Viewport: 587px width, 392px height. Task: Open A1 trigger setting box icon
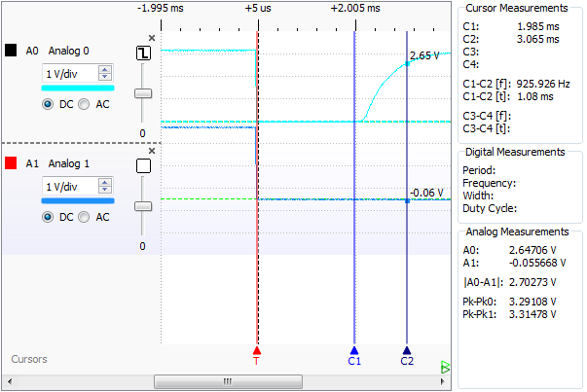coord(143,165)
